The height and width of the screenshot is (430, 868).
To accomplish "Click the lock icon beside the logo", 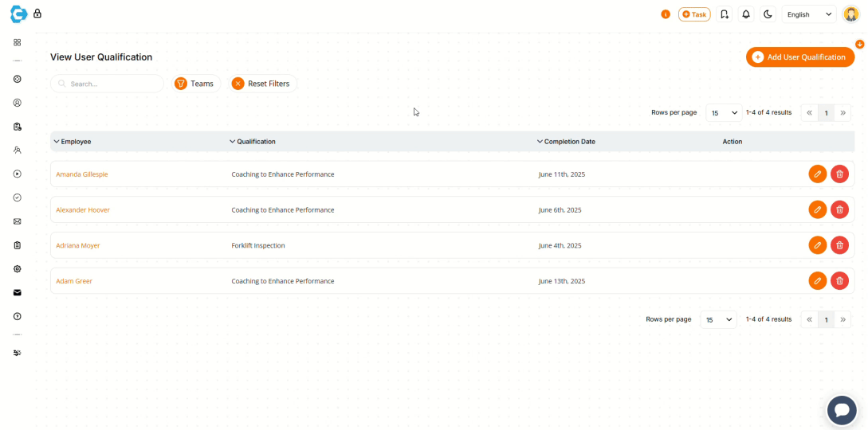I will [37, 14].
